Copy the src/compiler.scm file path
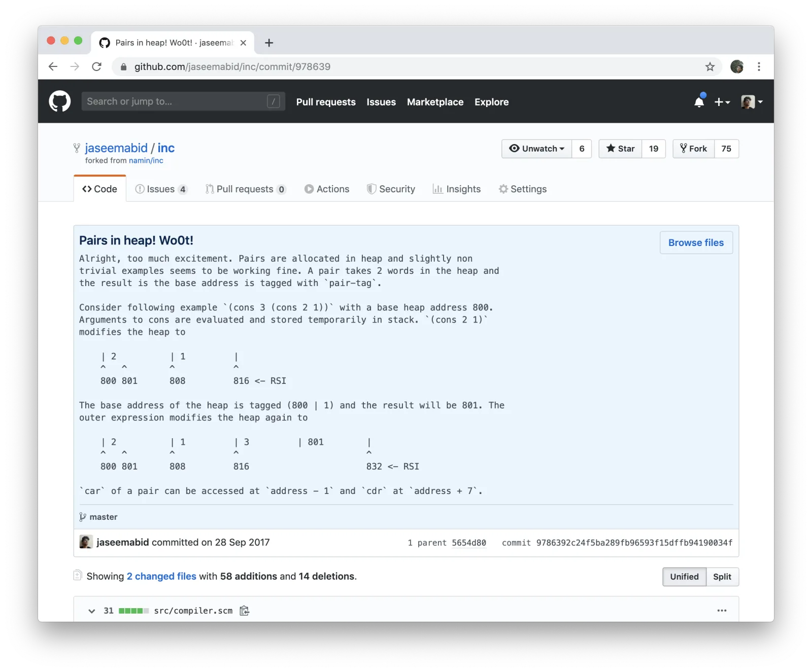 244,611
